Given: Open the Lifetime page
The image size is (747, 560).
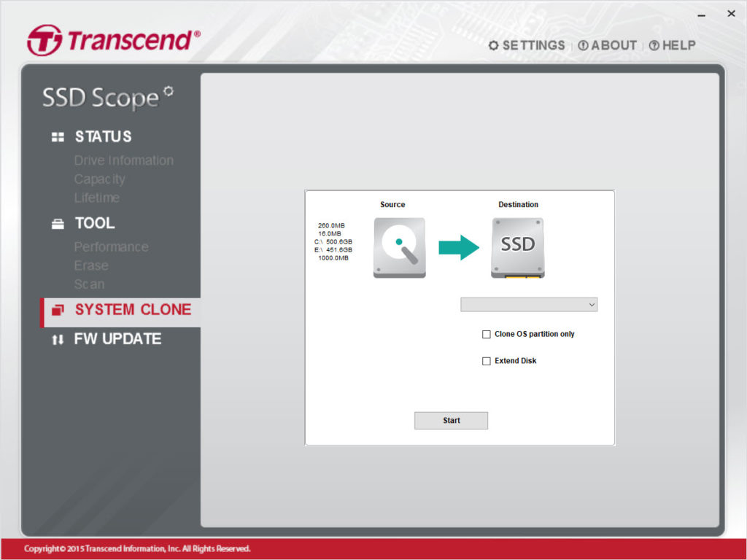Looking at the screenshot, I should click(x=97, y=198).
